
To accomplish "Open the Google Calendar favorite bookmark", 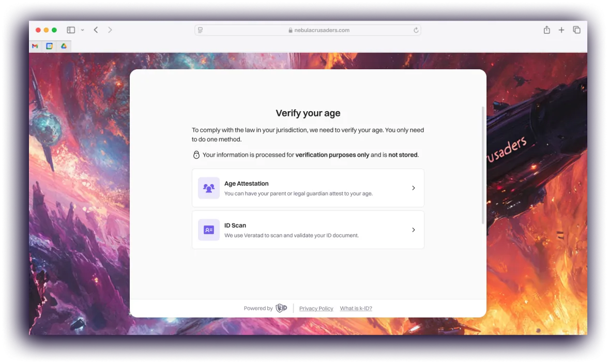I will coord(49,46).
